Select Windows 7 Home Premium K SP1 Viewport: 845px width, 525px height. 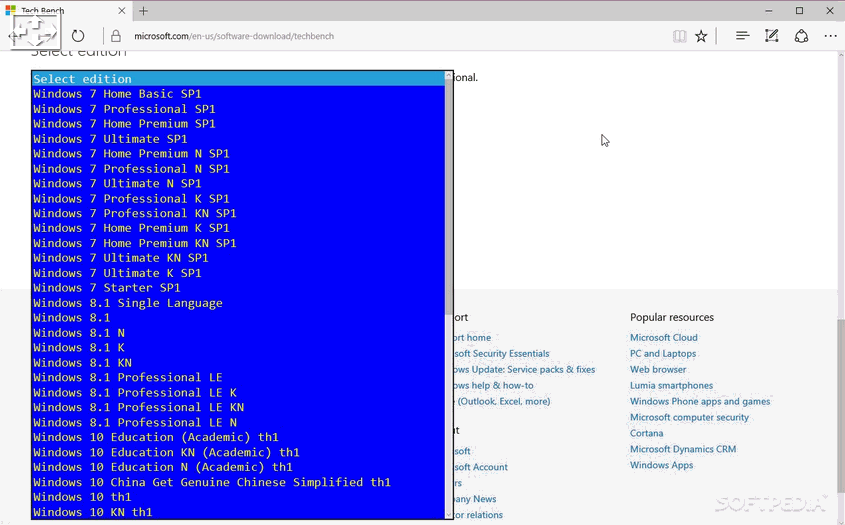(x=238, y=228)
